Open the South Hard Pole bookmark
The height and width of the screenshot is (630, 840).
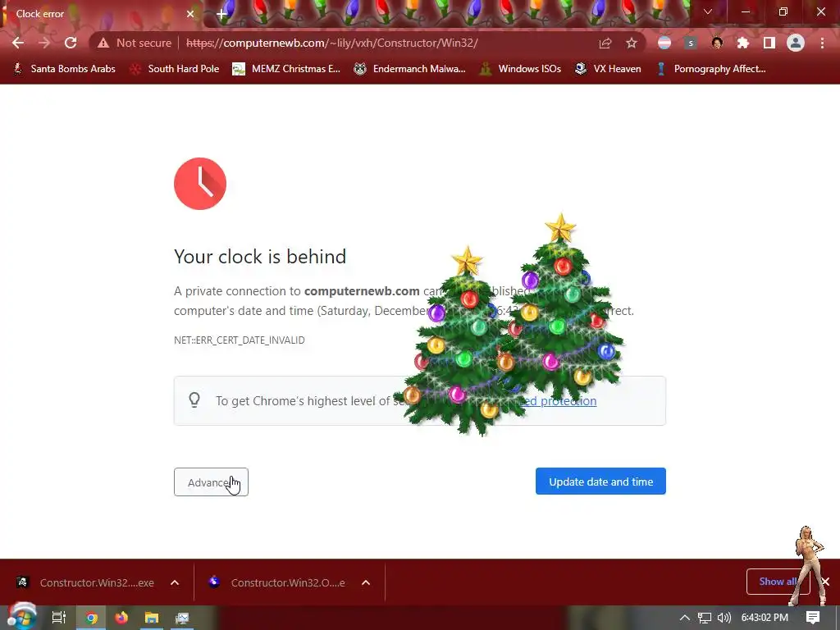point(175,69)
